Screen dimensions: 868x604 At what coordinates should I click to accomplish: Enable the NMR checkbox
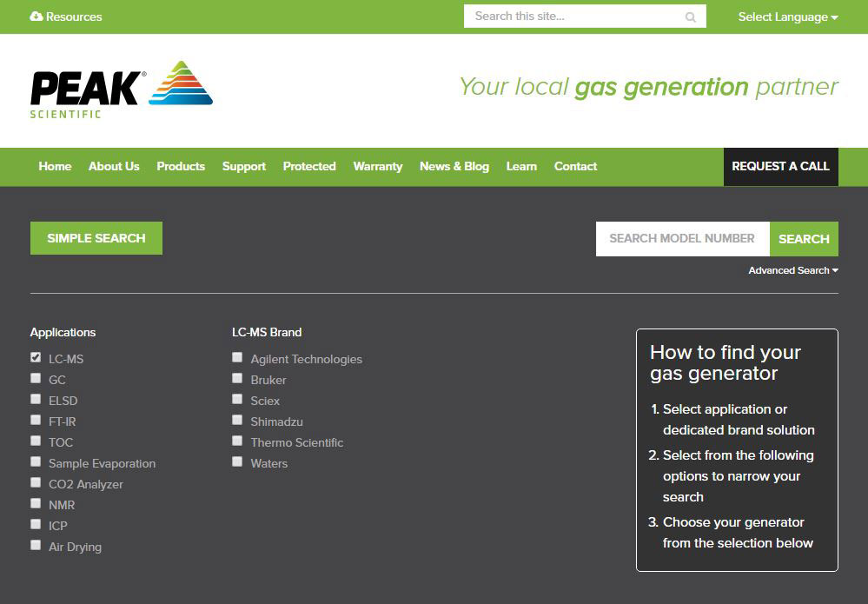tap(36, 503)
